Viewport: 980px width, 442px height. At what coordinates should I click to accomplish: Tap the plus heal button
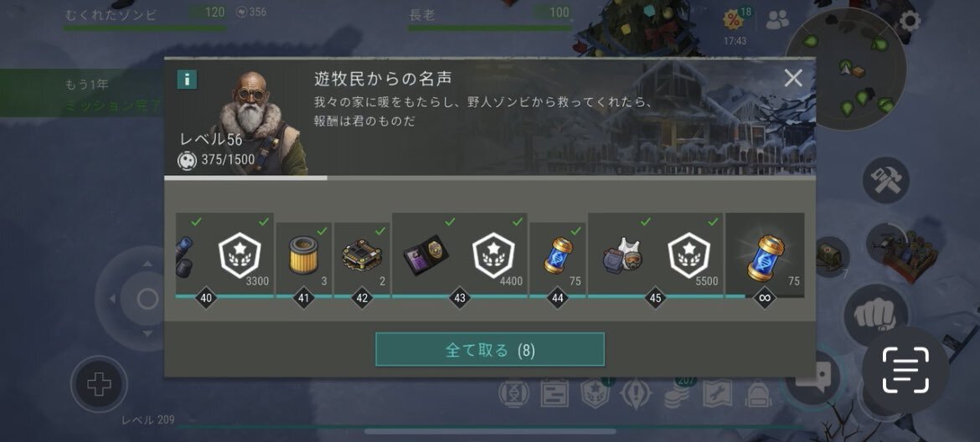pyautogui.click(x=99, y=384)
